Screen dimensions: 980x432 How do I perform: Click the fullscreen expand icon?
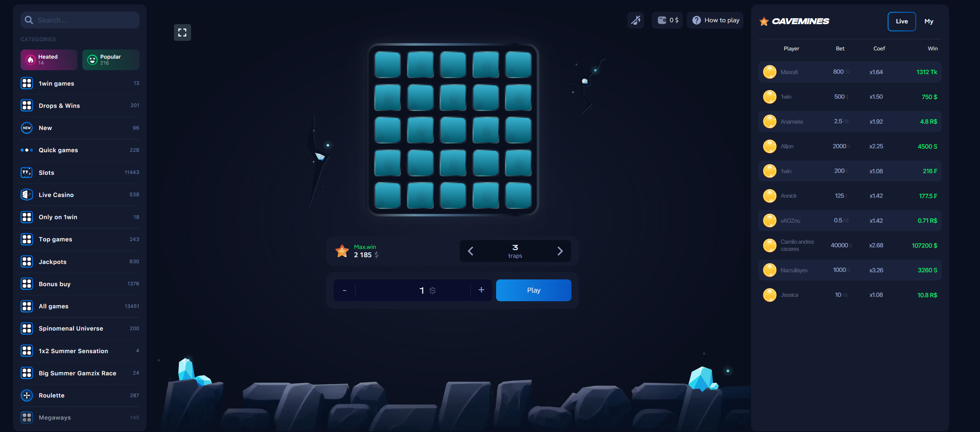pos(183,32)
